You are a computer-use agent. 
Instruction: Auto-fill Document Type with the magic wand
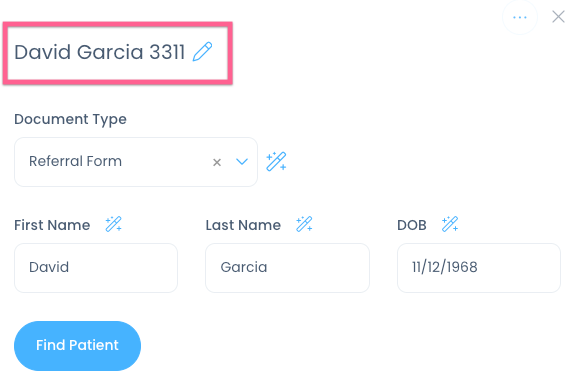tap(276, 162)
